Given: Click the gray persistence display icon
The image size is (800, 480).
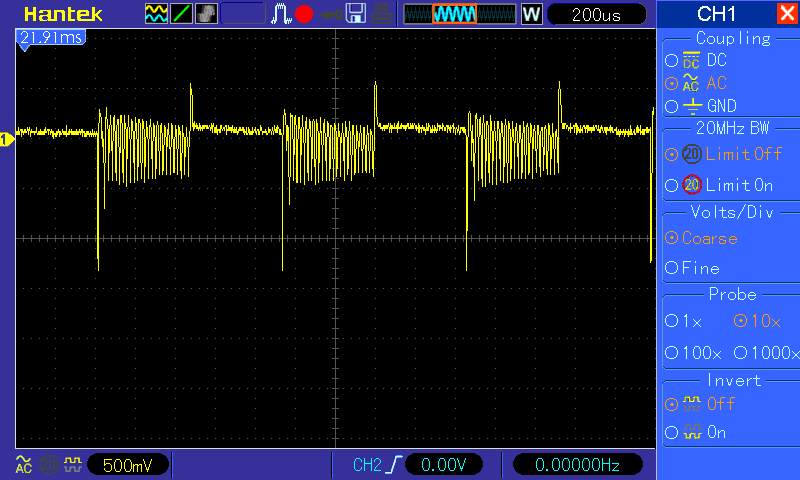Looking at the screenshot, I should [206, 14].
